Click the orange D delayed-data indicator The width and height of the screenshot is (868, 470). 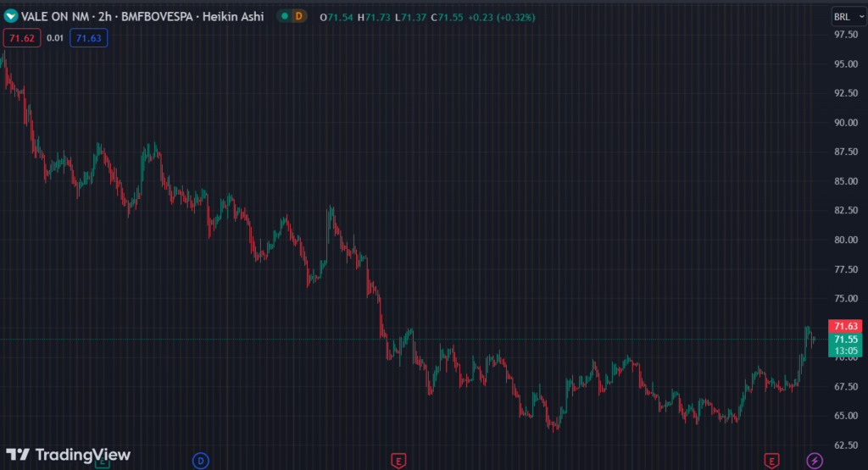click(299, 17)
